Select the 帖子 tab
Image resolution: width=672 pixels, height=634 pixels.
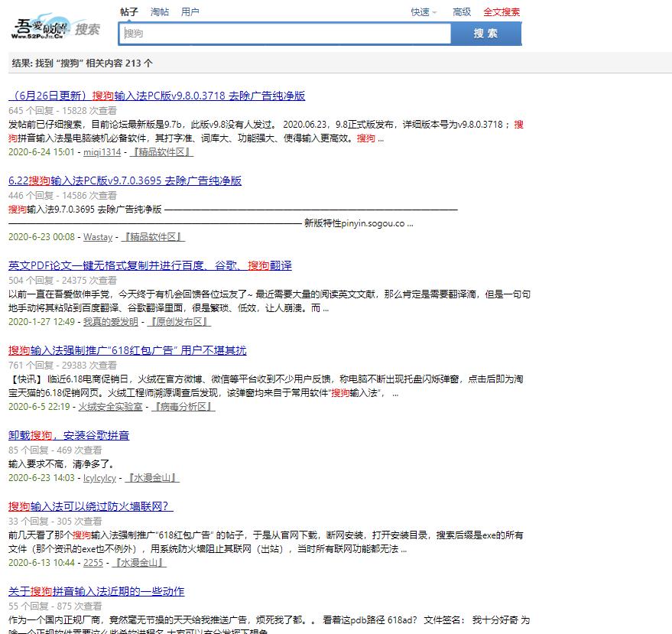129,11
